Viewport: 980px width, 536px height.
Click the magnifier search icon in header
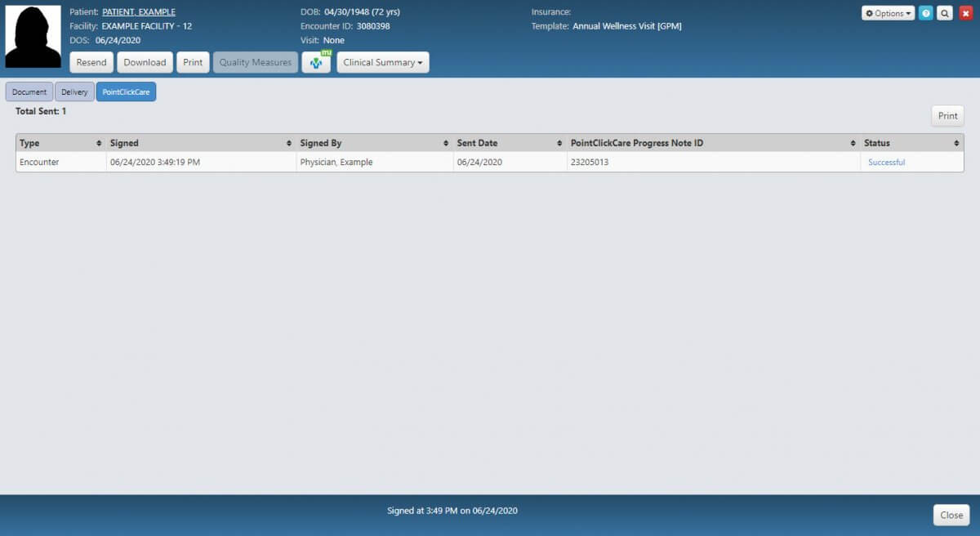[945, 13]
